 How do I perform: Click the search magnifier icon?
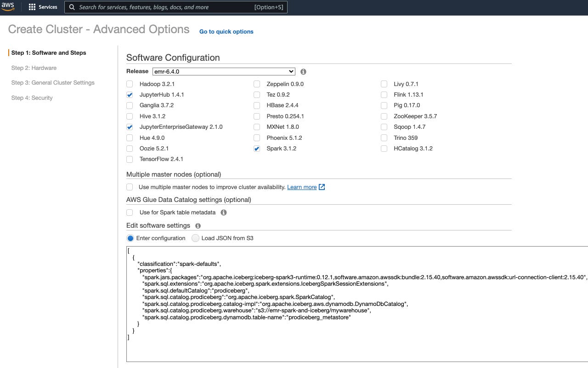72,7
